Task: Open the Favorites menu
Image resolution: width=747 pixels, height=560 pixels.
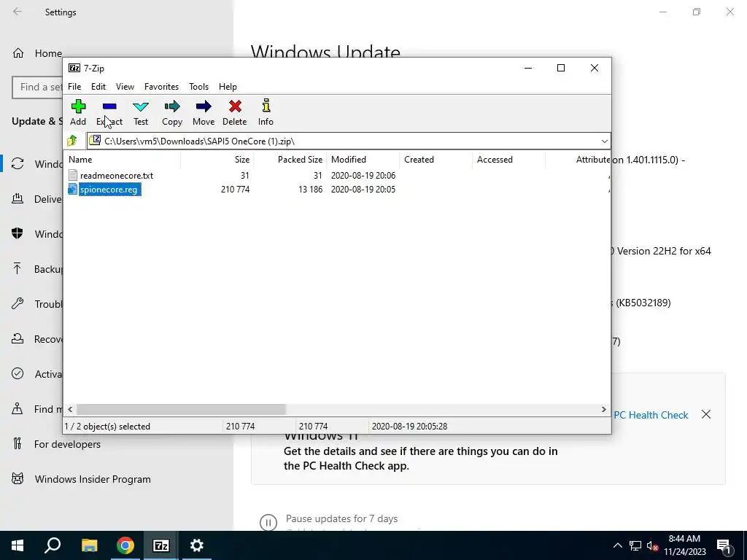Action: tap(161, 87)
